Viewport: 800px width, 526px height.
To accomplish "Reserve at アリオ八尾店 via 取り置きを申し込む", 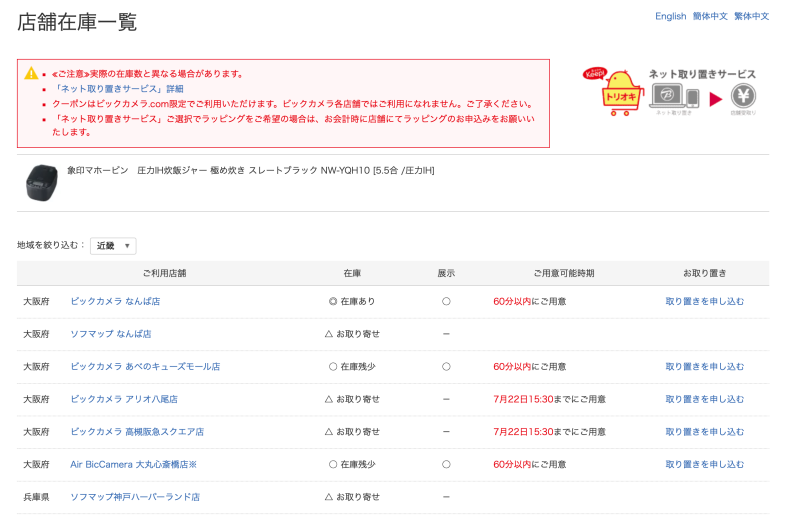I will 705,399.
